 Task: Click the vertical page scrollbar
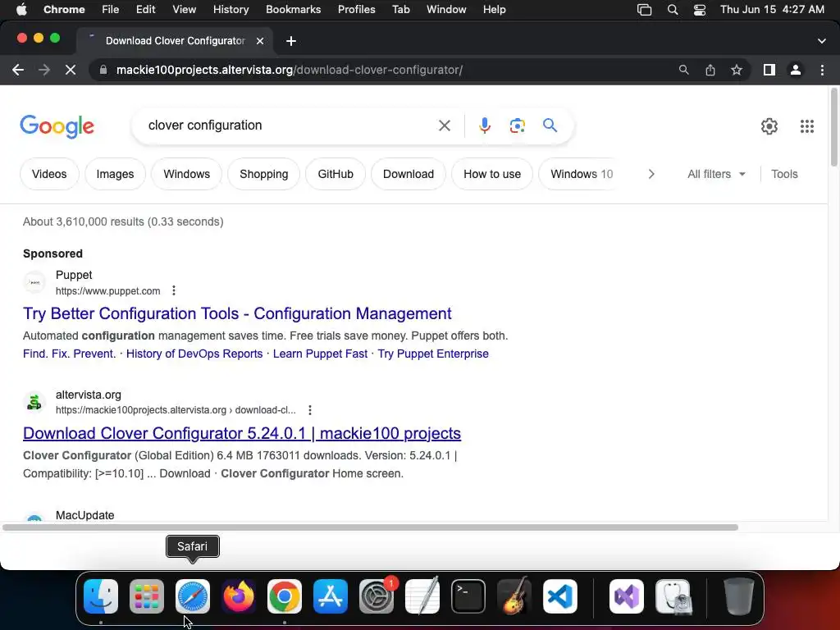point(833,127)
